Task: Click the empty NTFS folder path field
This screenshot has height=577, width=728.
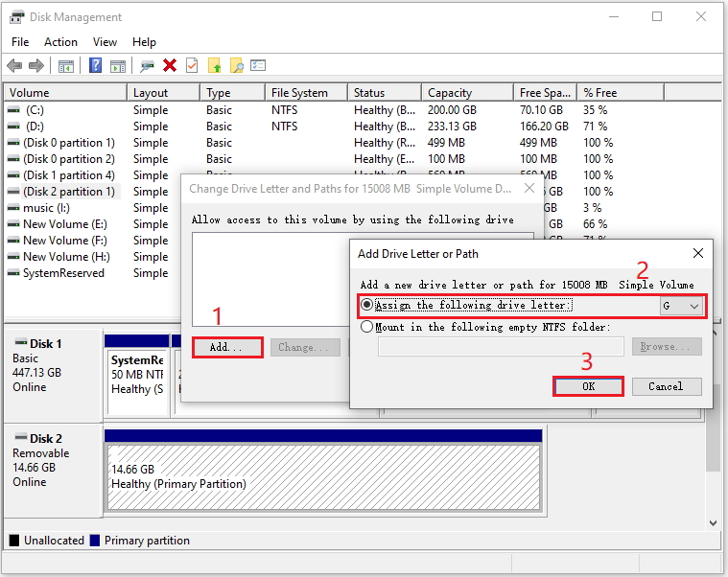Action: pyautogui.click(x=501, y=346)
